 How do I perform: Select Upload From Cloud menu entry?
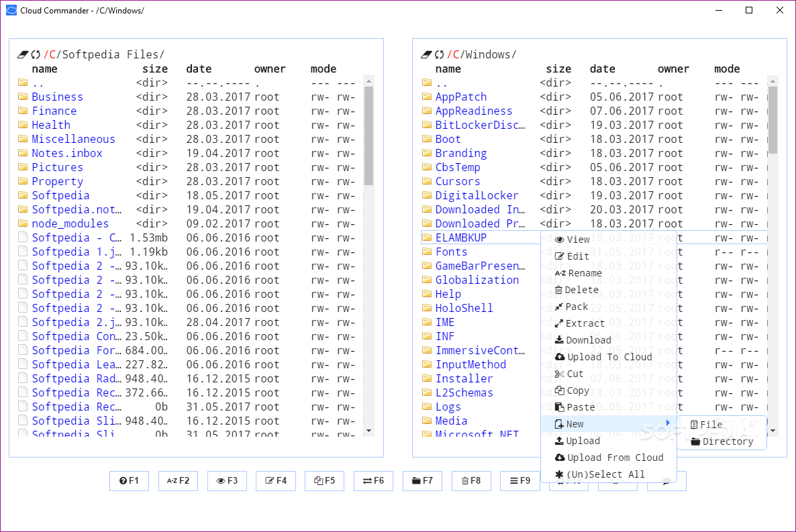point(609,458)
